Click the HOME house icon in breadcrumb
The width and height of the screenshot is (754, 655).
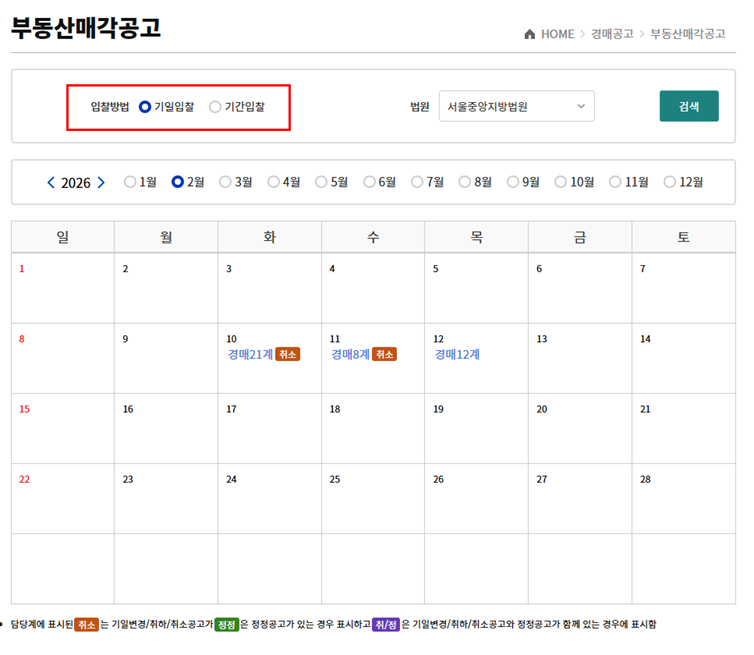(x=529, y=34)
